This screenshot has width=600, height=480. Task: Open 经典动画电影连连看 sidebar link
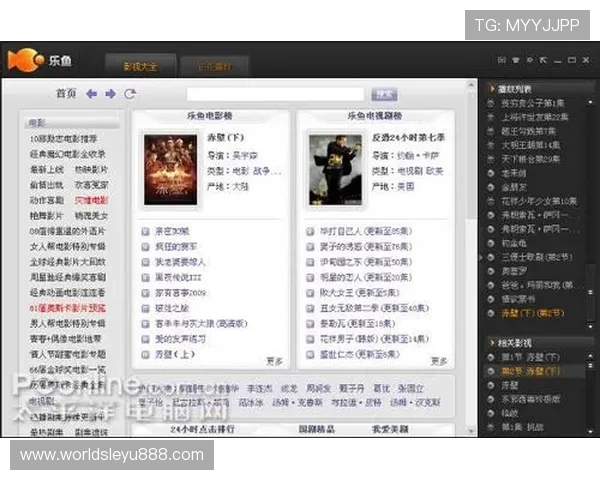67,293
